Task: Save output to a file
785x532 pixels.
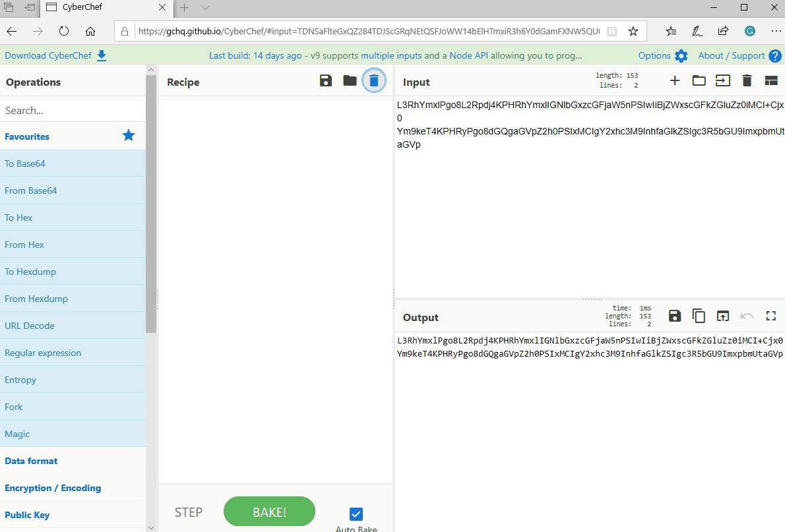Action: 675,316
